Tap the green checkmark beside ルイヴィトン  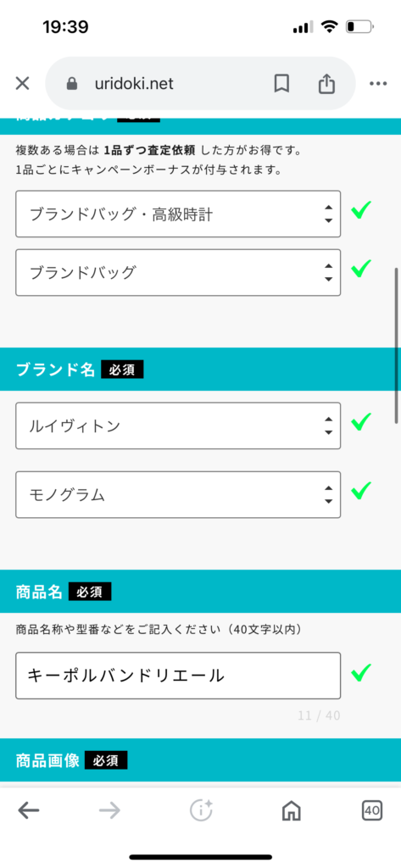[x=361, y=422]
